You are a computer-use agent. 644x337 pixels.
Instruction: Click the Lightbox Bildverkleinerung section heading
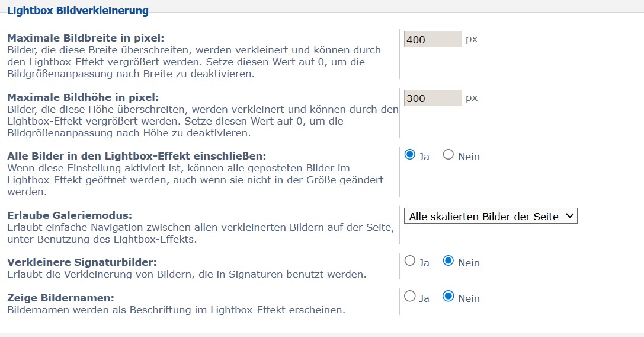click(x=78, y=10)
